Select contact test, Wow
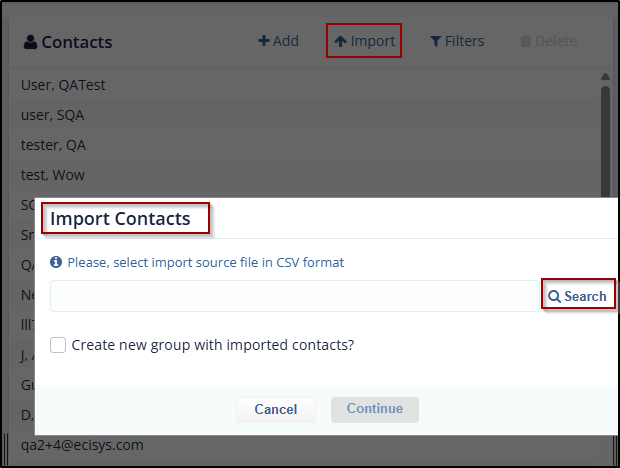 [x=53, y=175]
